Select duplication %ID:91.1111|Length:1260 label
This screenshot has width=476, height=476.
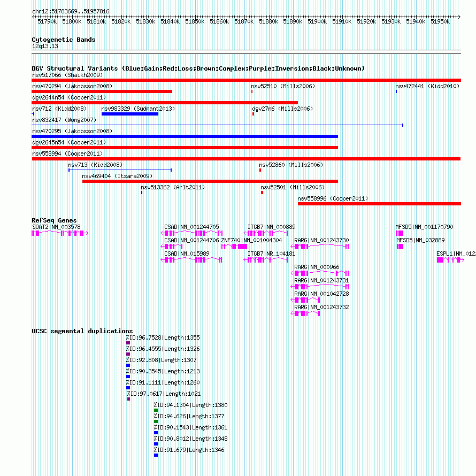pyautogui.click(x=163, y=382)
